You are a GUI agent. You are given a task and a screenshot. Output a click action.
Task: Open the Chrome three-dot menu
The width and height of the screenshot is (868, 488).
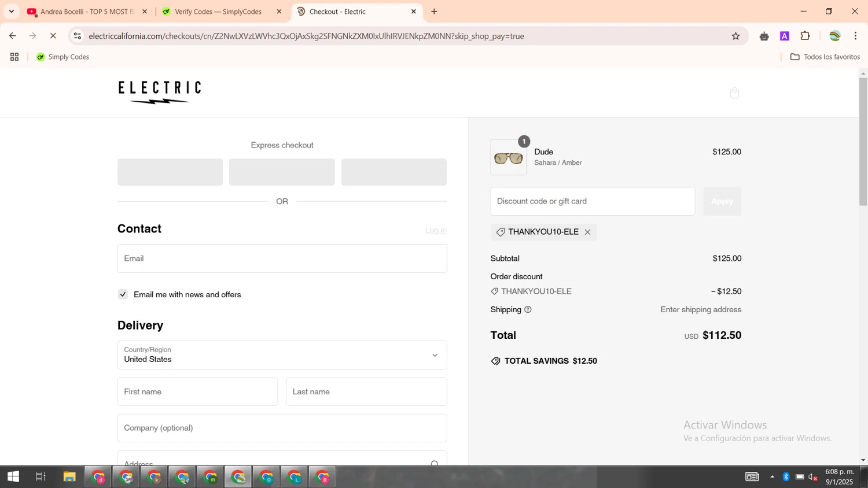(855, 36)
